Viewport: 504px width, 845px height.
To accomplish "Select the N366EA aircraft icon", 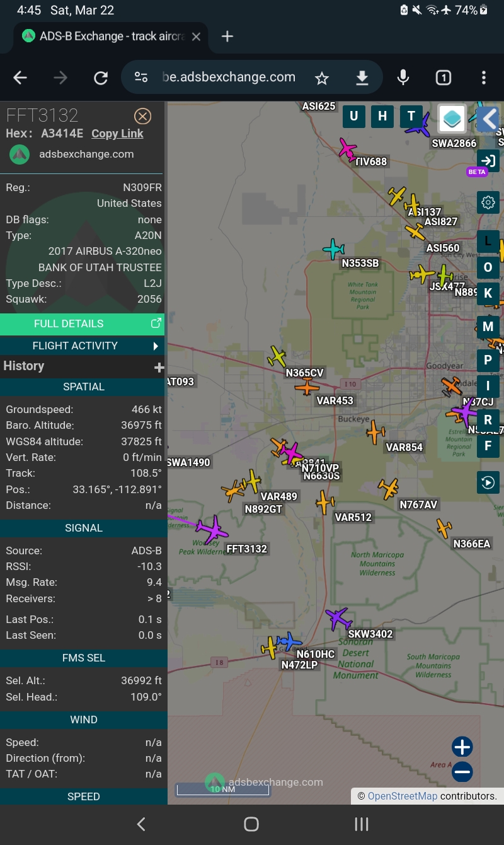I will click(x=444, y=528).
